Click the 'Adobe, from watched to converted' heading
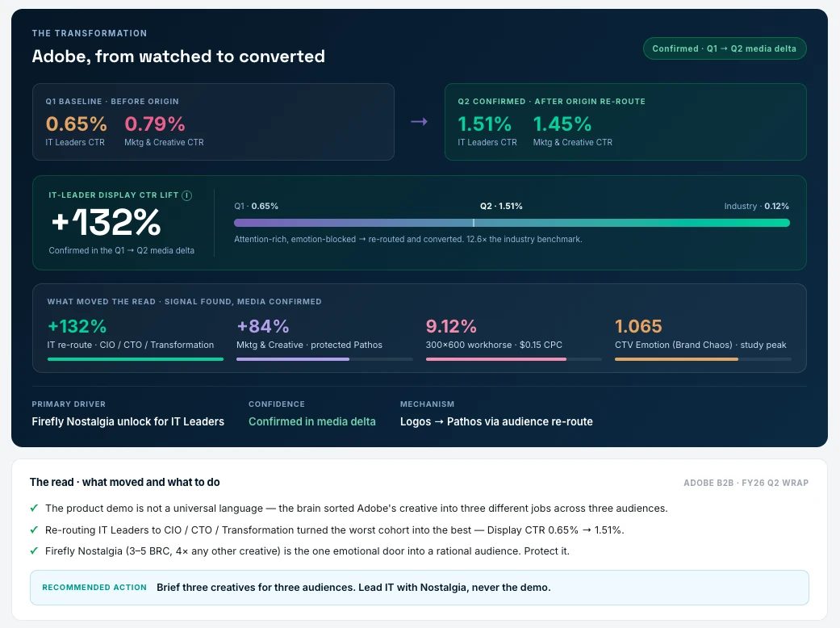 tap(178, 57)
